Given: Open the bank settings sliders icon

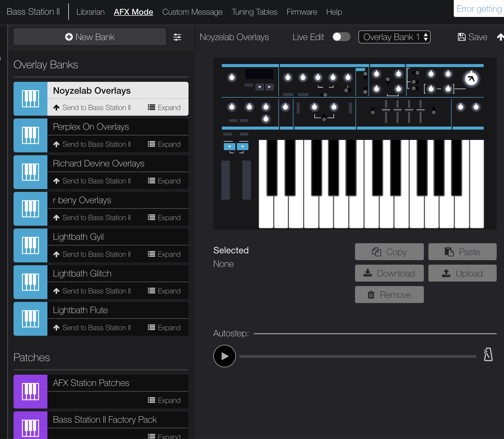Looking at the screenshot, I should coord(177,37).
